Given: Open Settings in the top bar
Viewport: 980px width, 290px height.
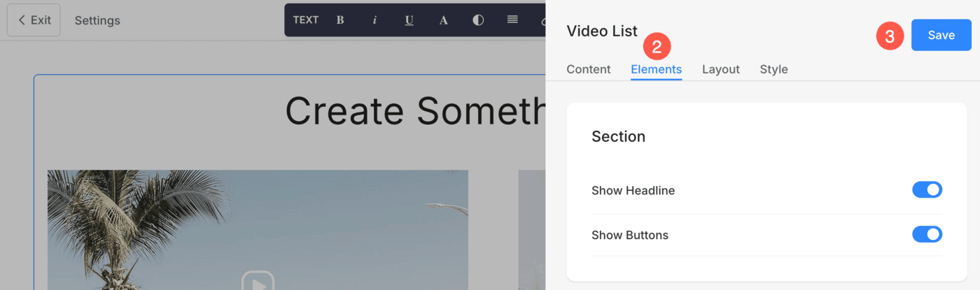Looking at the screenshot, I should coord(97,20).
